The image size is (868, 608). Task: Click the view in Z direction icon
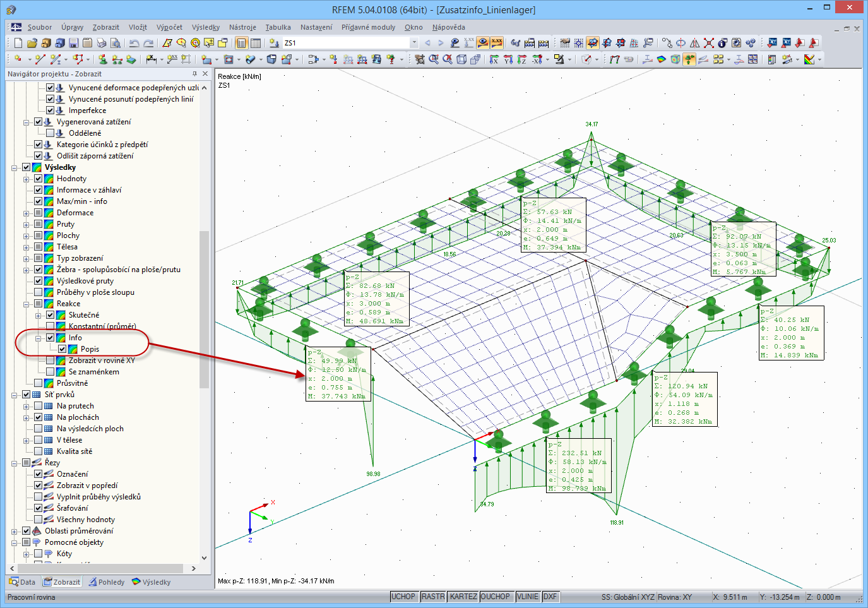tap(522, 59)
